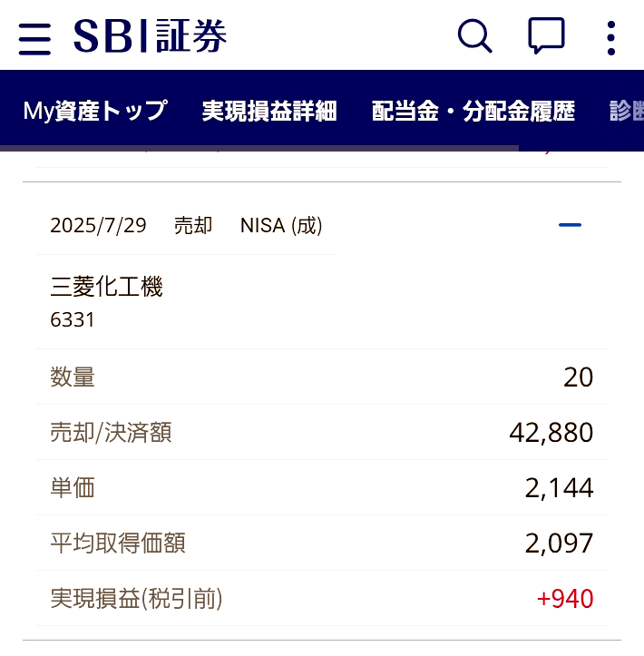Image resolution: width=644 pixels, height=656 pixels.
Task: Click the NISA (成) account label
Action: click(281, 225)
